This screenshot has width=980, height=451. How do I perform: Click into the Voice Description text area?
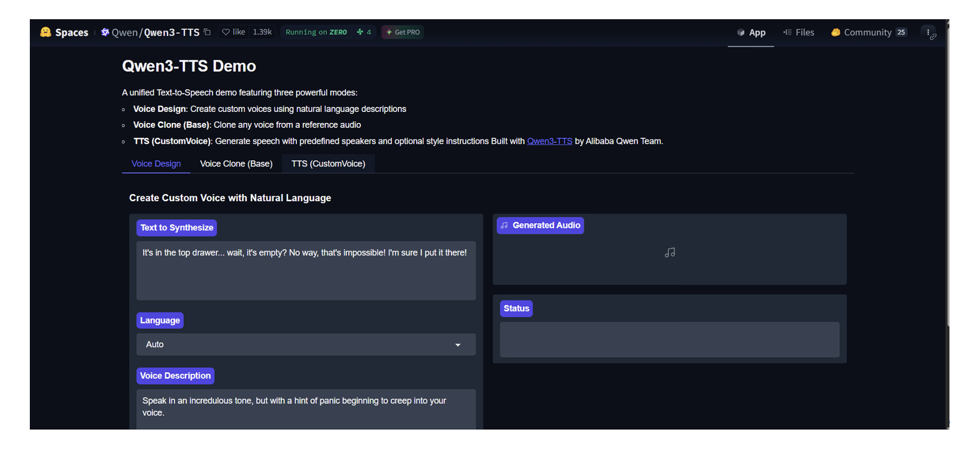(306, 410)
